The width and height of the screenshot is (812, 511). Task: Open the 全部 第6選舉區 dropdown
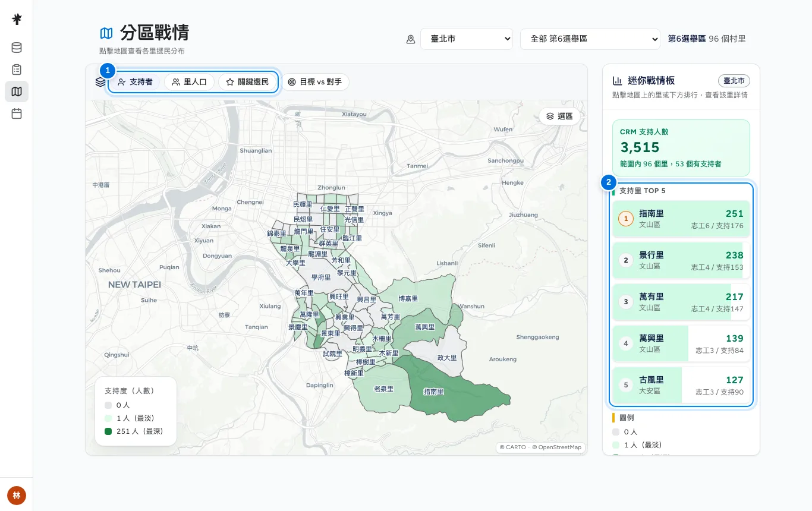[x=590, y=39]
